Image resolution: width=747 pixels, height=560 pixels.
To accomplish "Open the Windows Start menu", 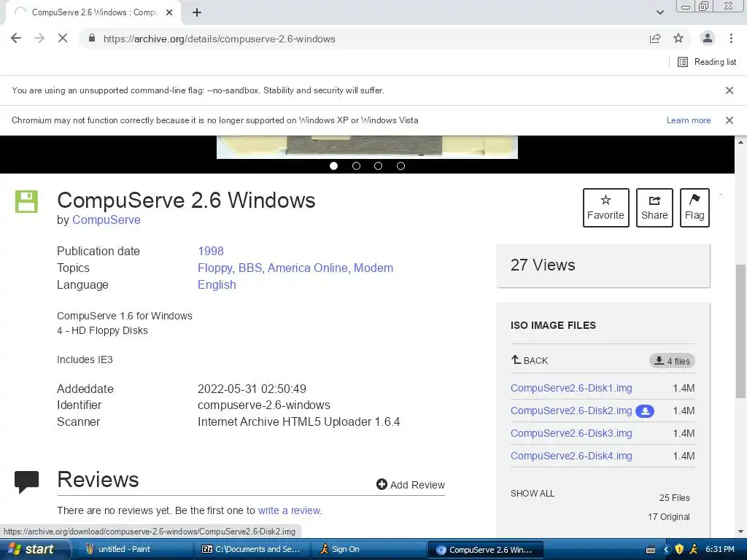I will tap(34, 549).
